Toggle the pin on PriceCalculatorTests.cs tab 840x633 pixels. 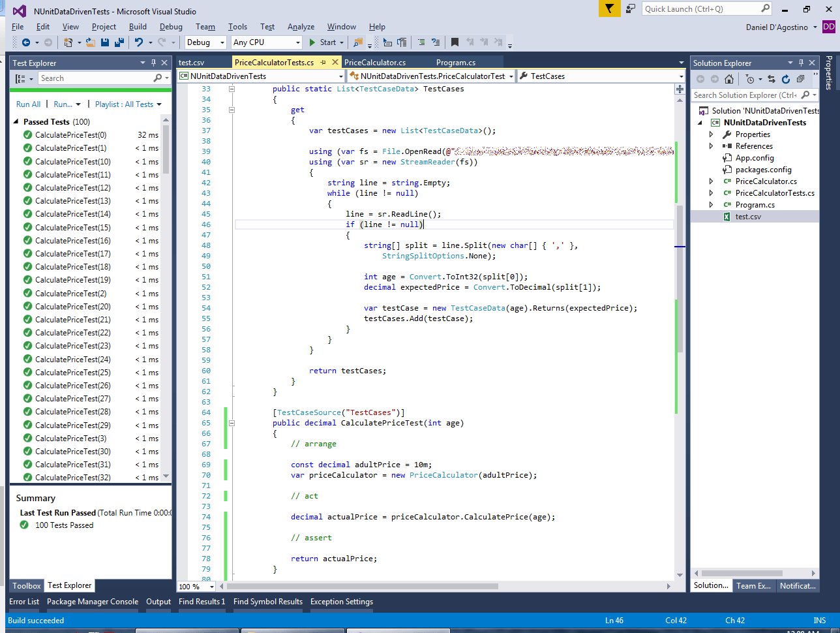(323, 63)
